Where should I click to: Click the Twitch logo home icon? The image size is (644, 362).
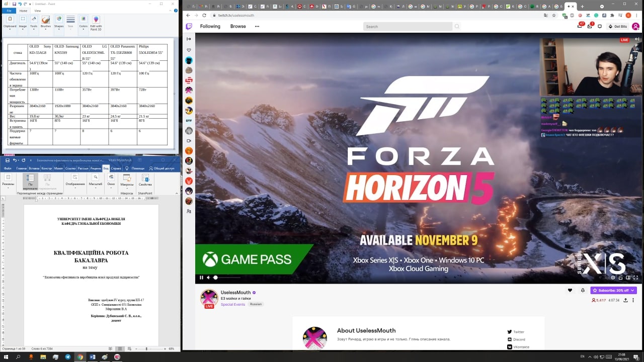[189, 26]
